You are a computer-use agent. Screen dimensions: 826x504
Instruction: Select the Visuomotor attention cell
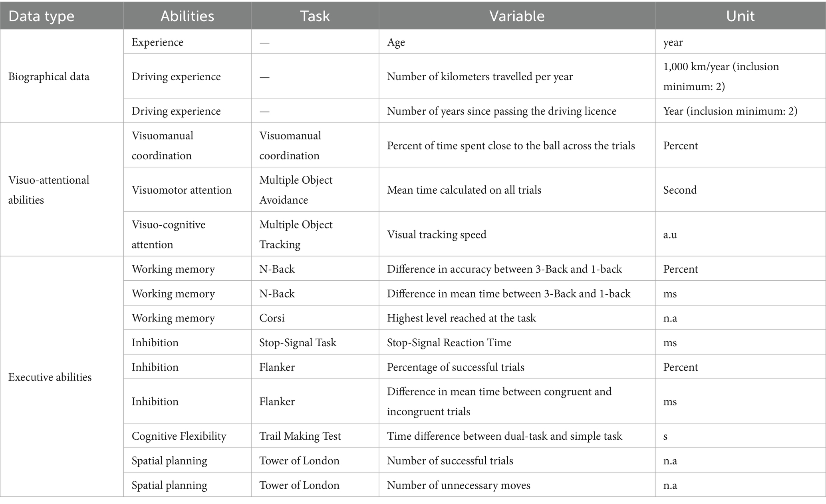181,190
